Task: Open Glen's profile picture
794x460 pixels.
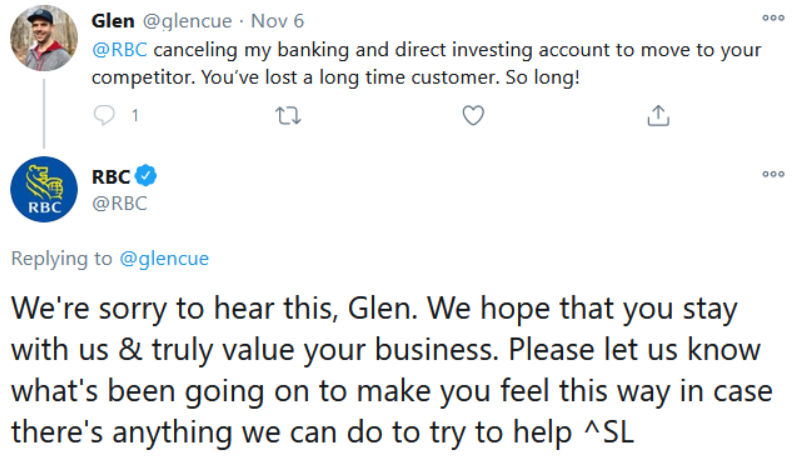Action: pyautogui.click(x=44, y=39)
